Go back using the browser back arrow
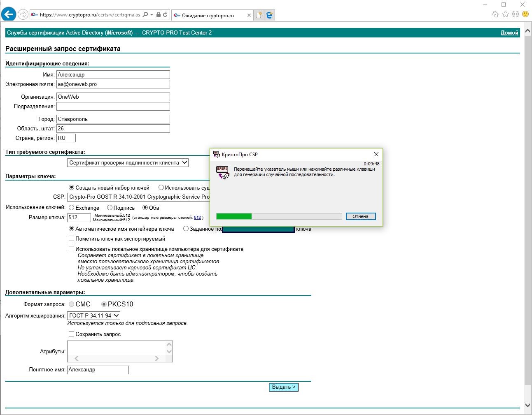This screenshot has height=415, width=532. (9, 14)
